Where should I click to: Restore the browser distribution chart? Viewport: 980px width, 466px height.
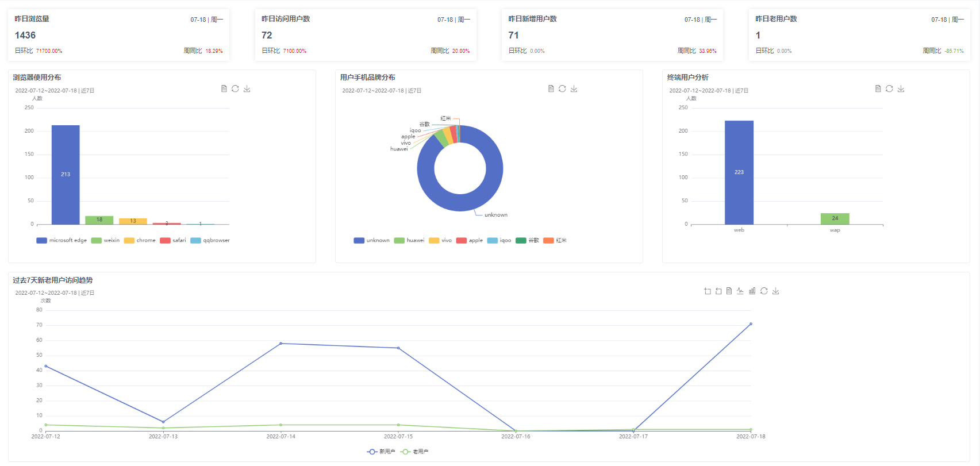(235, 88)
